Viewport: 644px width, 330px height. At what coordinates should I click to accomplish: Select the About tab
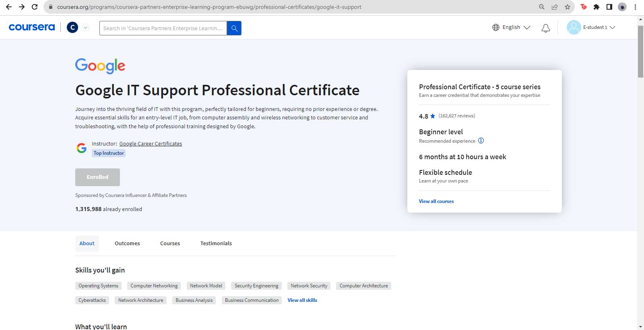[x=87, y=244]
